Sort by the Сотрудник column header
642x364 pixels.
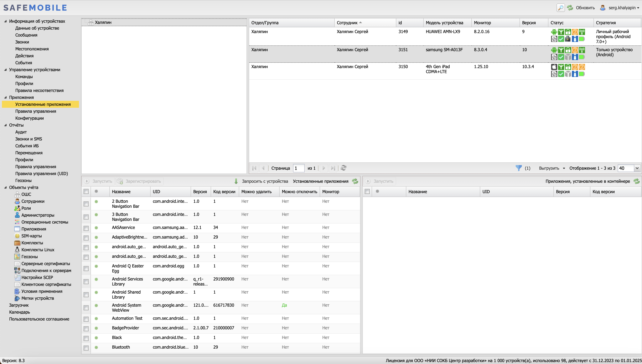point(347,23)
